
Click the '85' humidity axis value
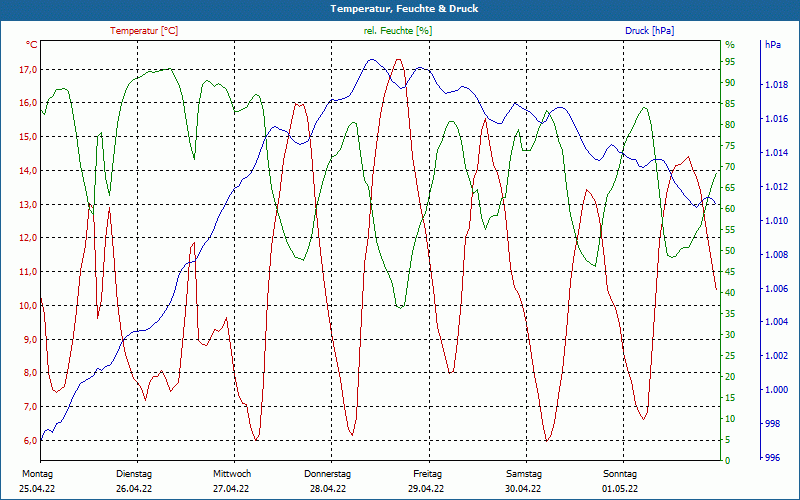click(730, 104)
